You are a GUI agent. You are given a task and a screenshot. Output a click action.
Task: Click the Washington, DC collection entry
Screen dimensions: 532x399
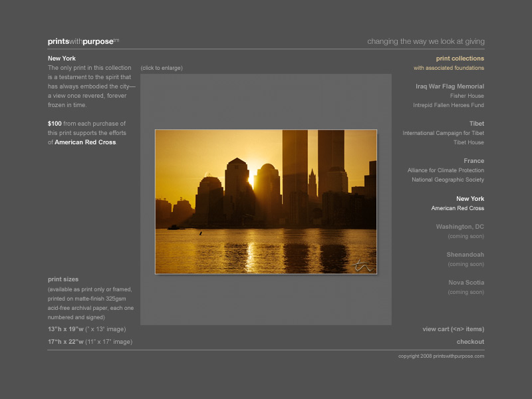pos(460,227)
